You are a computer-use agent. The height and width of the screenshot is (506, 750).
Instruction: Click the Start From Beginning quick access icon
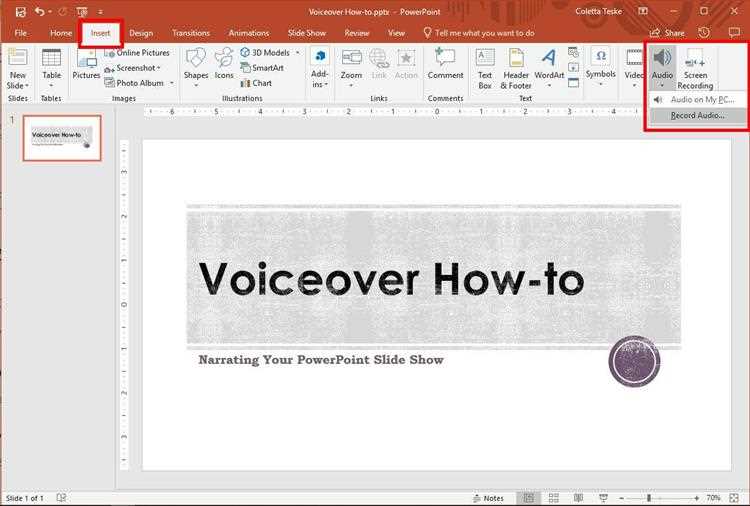coord(82,11)
